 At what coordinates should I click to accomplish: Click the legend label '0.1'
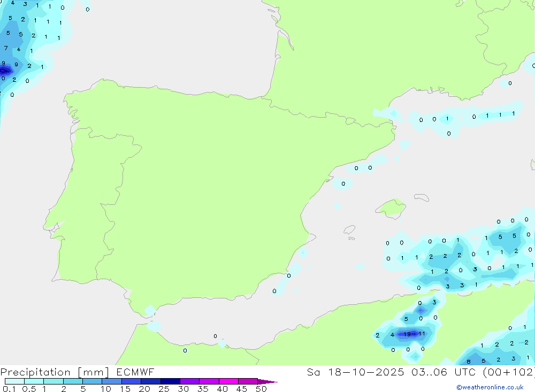coord(9,389)
